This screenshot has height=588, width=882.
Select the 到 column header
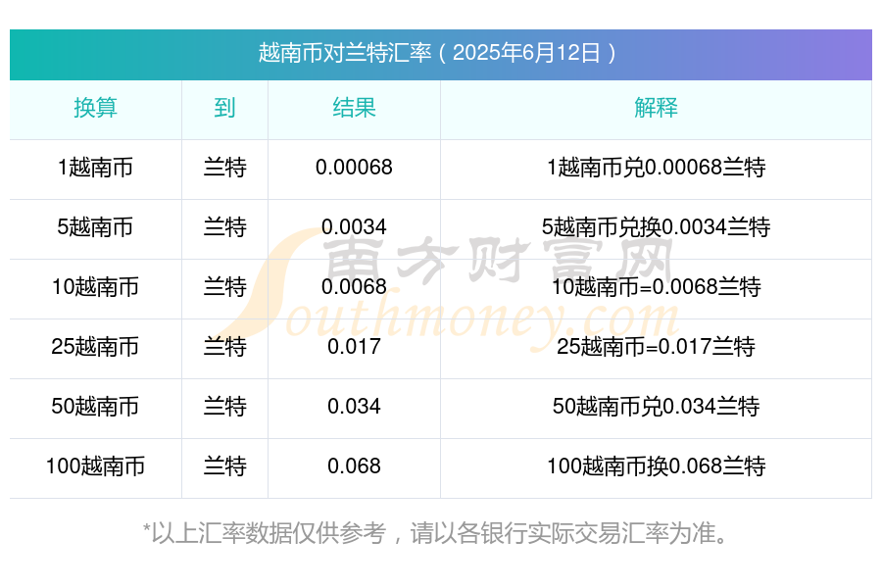click(224, 108)
